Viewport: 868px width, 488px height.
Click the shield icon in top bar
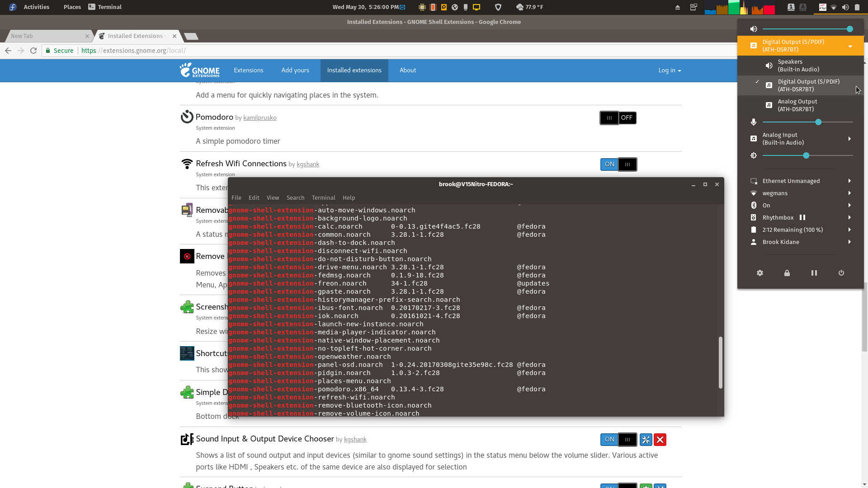coord(498,7)
